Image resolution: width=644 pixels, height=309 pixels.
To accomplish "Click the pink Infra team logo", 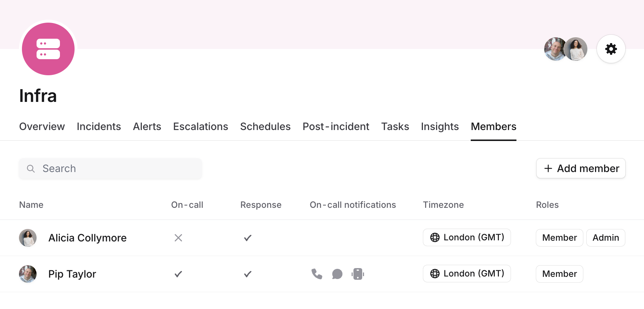I will point(48,49).
